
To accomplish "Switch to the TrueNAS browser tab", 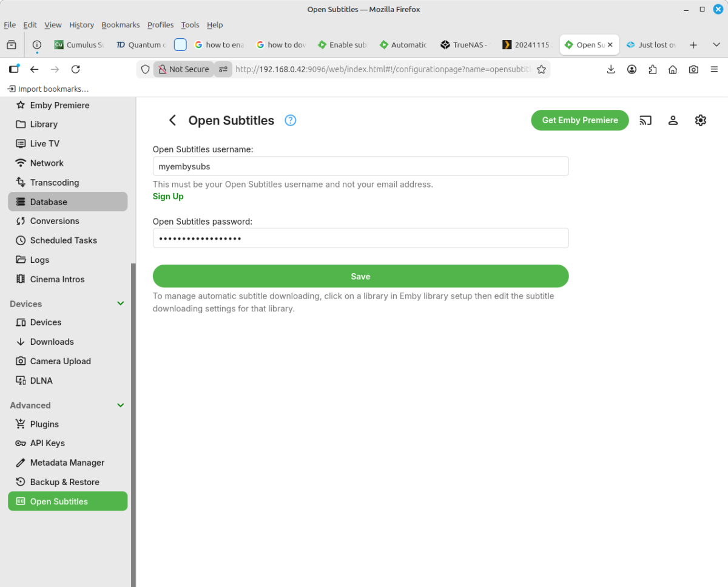I will (464, 44).
